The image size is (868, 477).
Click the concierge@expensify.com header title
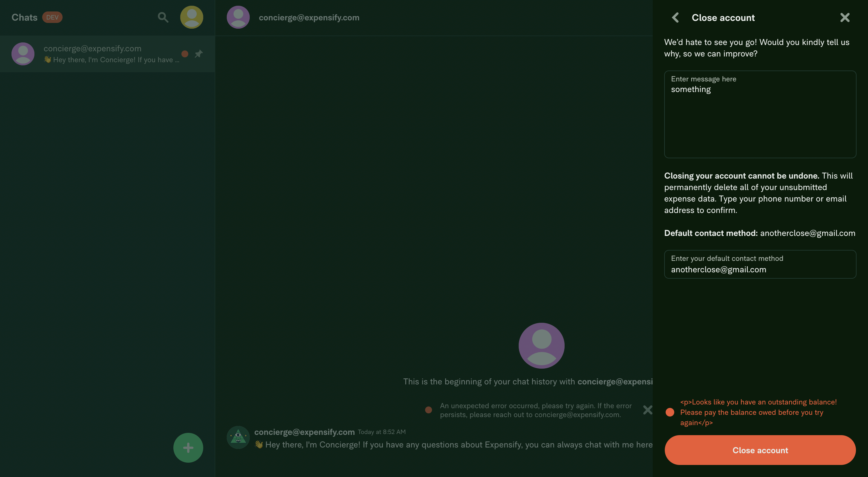click(309, 17)
